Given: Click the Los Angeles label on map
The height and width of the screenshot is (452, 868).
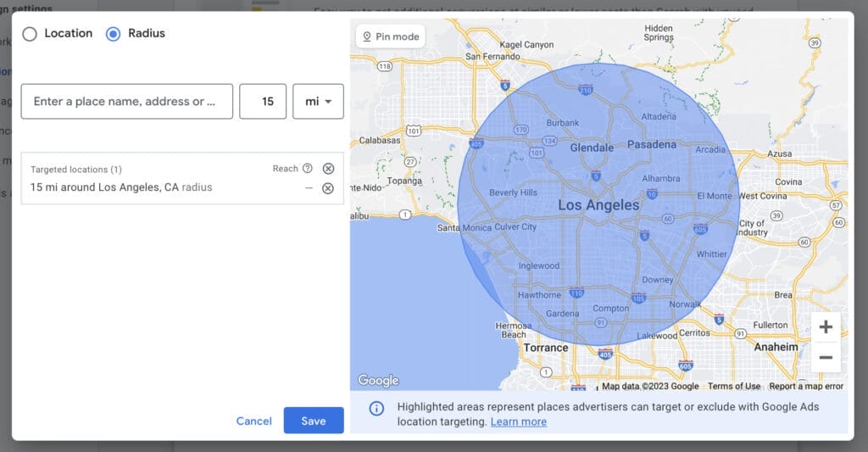Looking at the screenshot, I should point(598,205).
